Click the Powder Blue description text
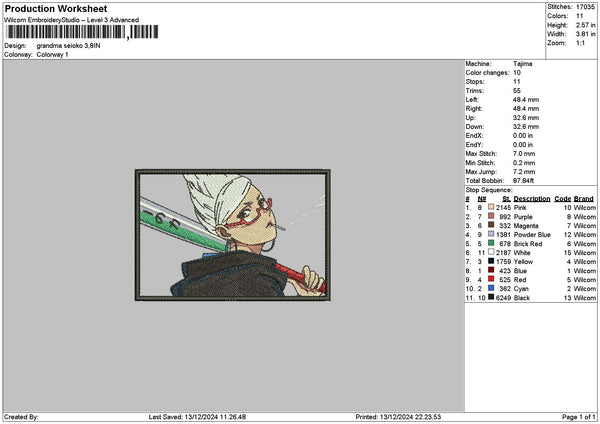This screenshot has width=600, height=424. point(532,235)
